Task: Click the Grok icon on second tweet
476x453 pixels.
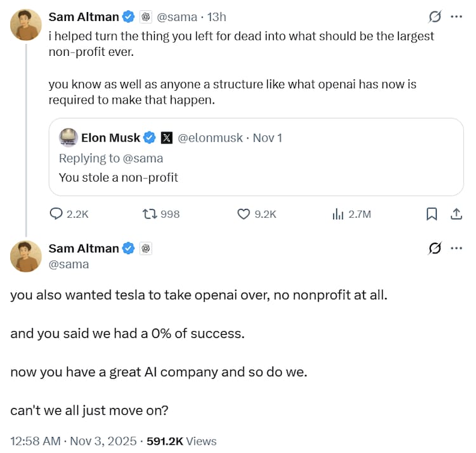Action: (435, 248)
